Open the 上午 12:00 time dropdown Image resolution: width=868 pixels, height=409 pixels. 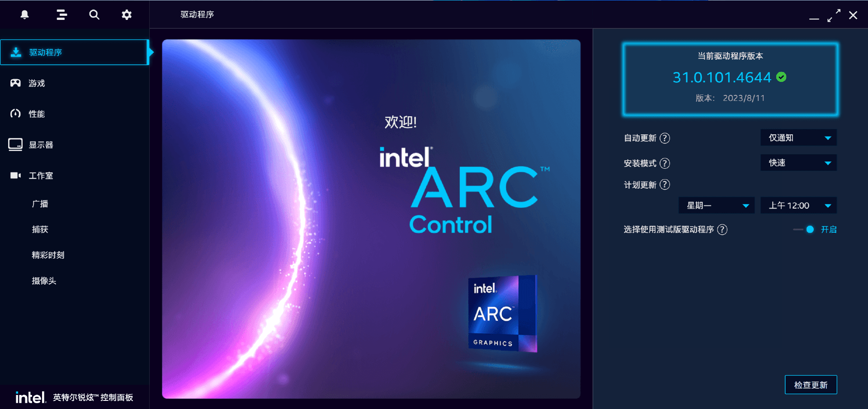pyautogui.click(x=798, y=205)
